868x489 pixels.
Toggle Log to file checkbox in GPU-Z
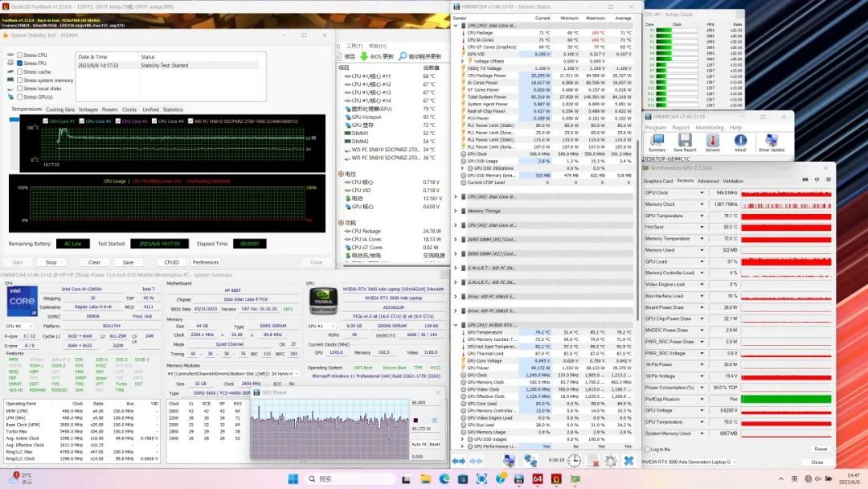click(x=647, y=449)
